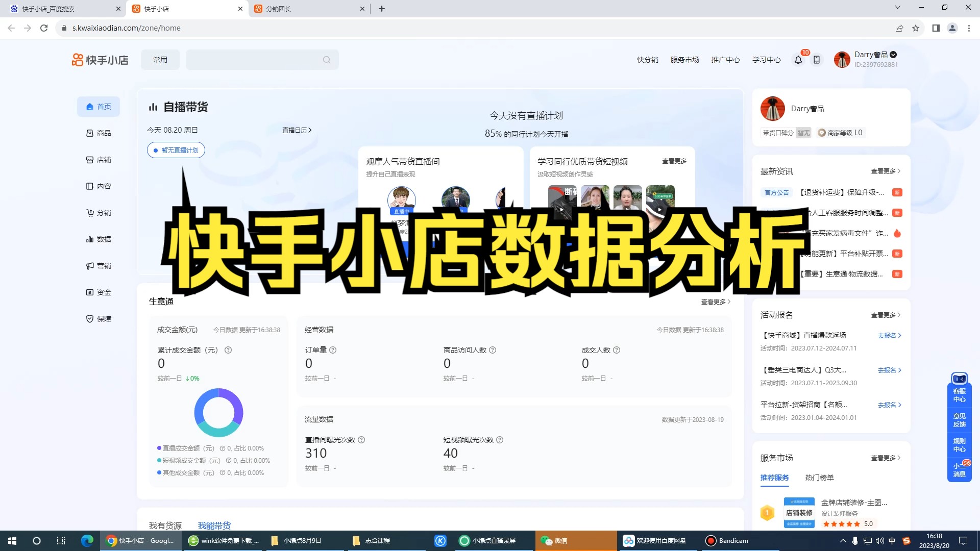Open the Chrome three-dot menu
Viewport: 980px width, 551px height.
click(969, 28)
